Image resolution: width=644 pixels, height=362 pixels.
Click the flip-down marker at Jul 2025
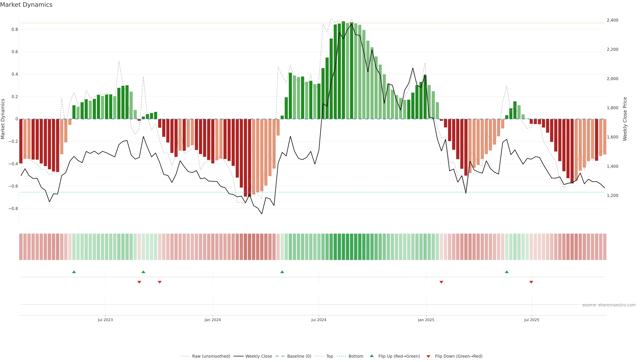point(531,282)
